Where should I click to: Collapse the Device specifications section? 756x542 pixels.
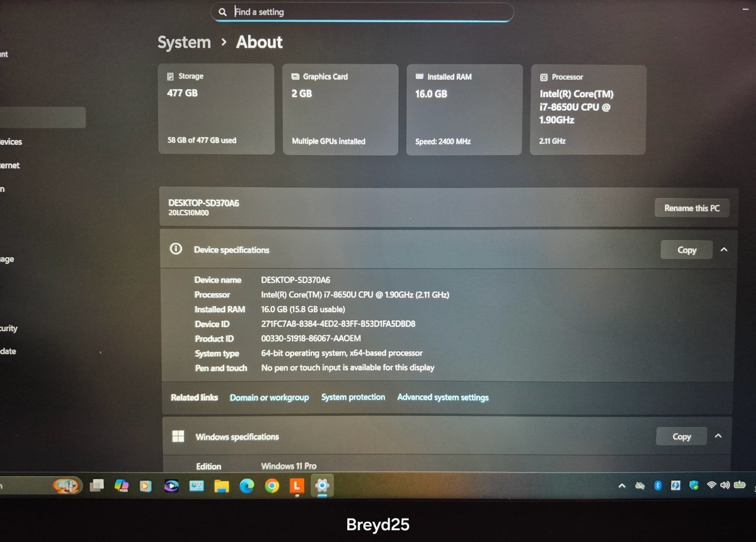click(724, 250)
